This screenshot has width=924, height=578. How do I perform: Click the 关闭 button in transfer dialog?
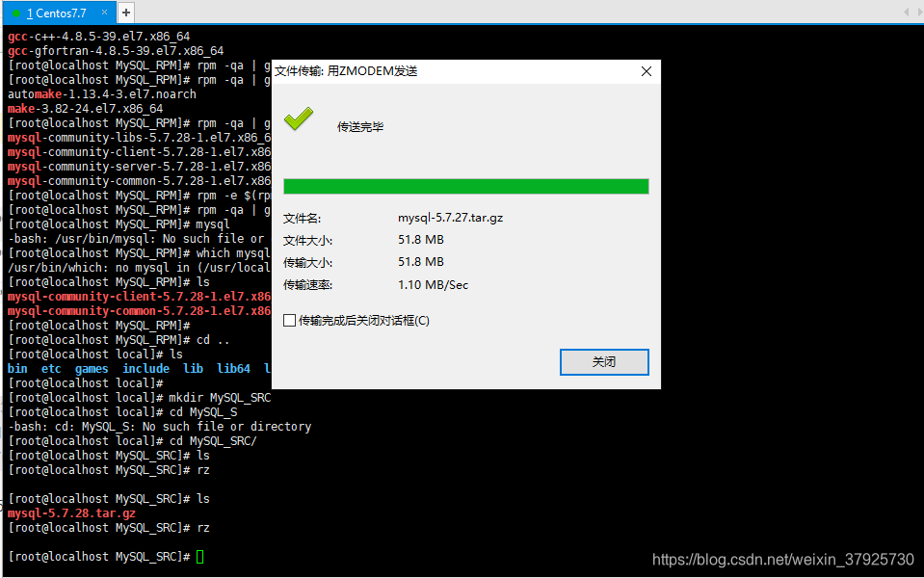coord(604,362)
